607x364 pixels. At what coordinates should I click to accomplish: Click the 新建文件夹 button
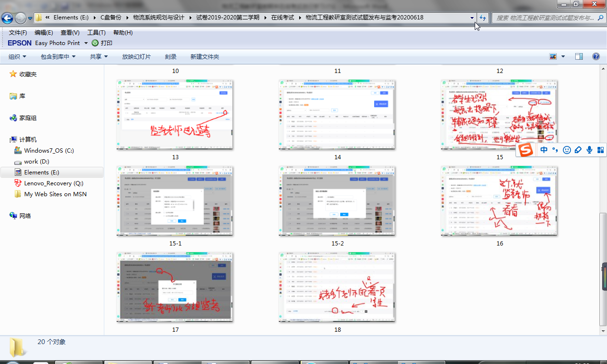[x=205, y=57]
